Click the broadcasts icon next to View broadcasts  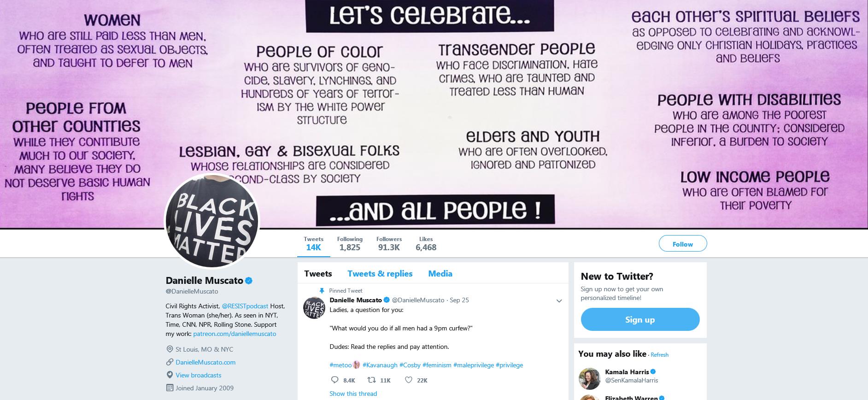coord(170,375)
